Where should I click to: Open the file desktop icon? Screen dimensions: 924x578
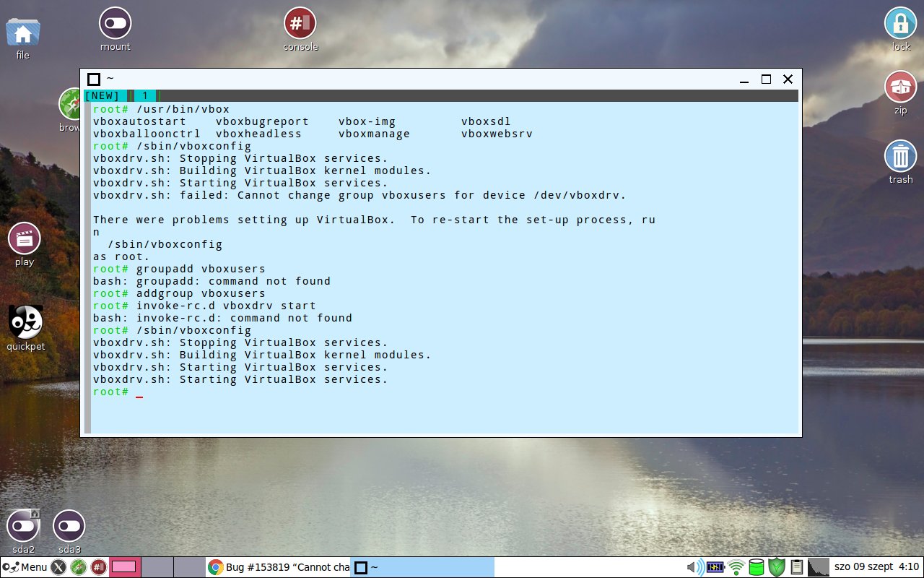pyautogui.click(x=23, y=33)
